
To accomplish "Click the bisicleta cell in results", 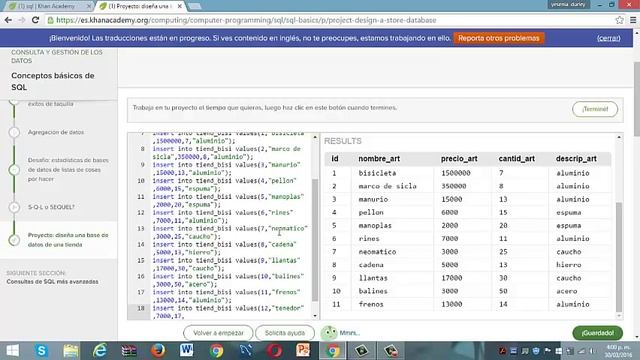I will point(377,173).
